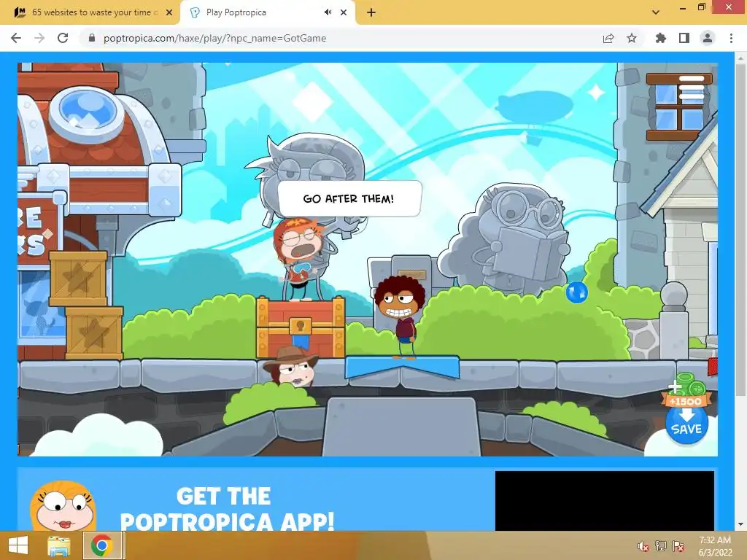The width and height of the screenshot is (747, 560).
Task: Click the orange treasure chest
Action: [x=301, y=327]
